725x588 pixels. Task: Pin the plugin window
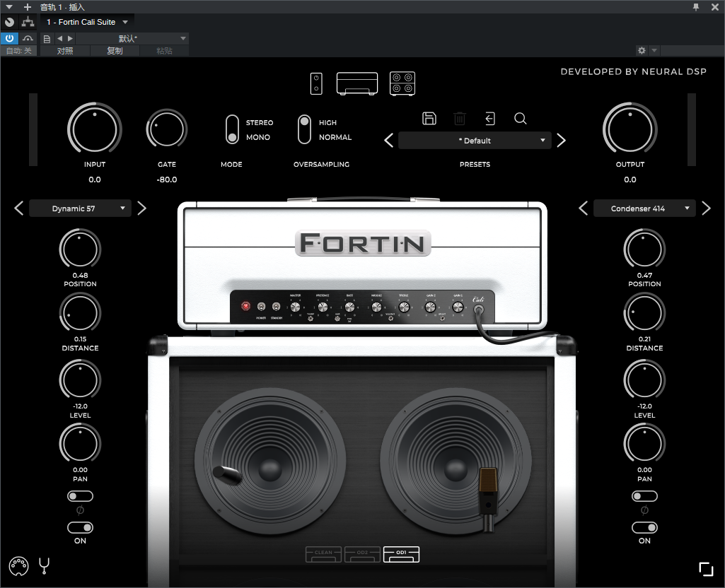pyautogui.click(x=696, y=7)
